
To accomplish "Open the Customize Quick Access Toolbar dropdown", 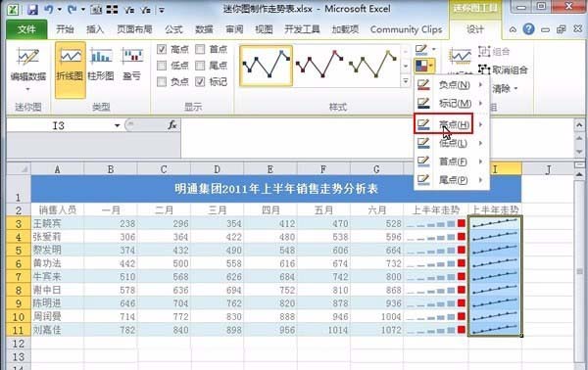I will tap(162, 10).
